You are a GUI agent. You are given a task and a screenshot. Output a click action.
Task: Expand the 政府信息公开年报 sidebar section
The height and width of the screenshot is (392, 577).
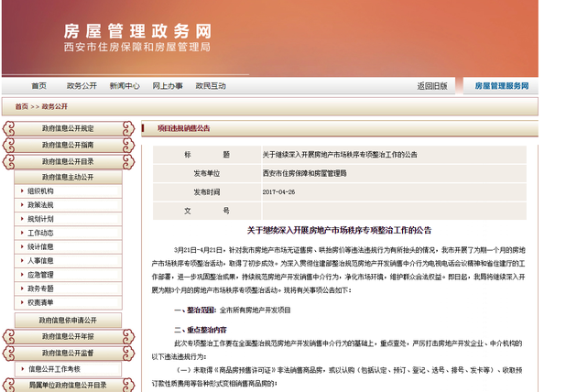click(x=68, y=337)
